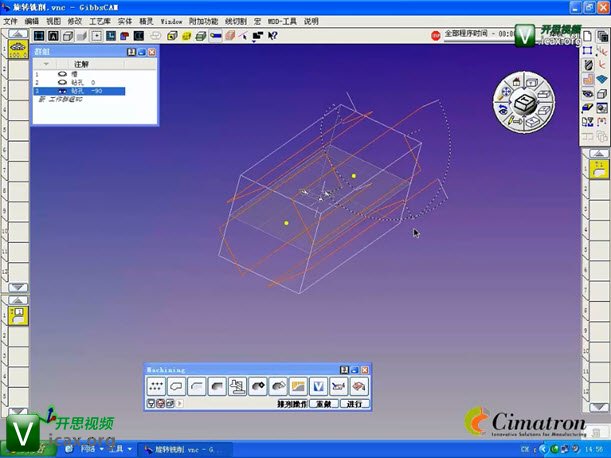The height and width of the screenshot is (458, 611).
Task: Select the holes drilling operation icon
Action: point(156,386)
